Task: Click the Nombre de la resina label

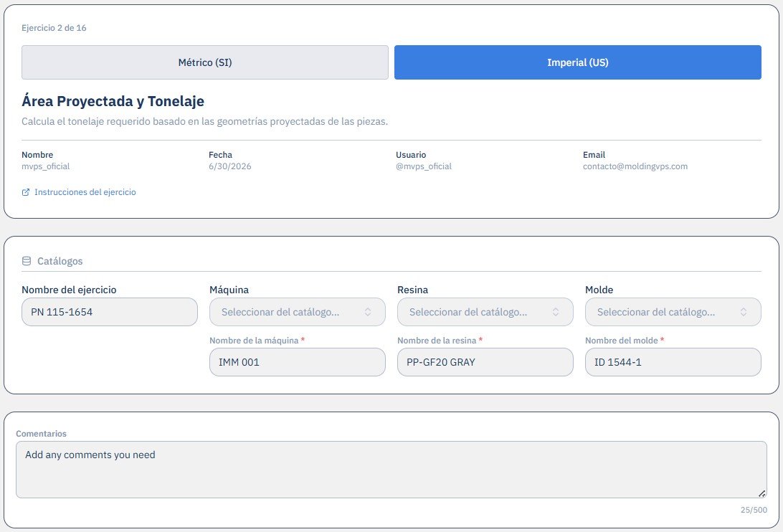Action: 437,341
